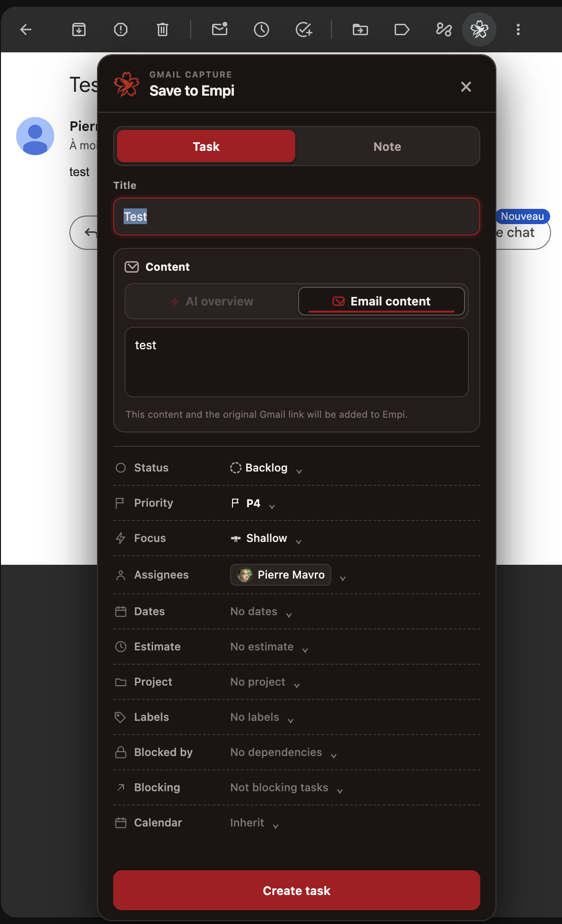Expand the Assignees dropdown chevron
Viewport: 562px width, 924px height.
point(343,579)
